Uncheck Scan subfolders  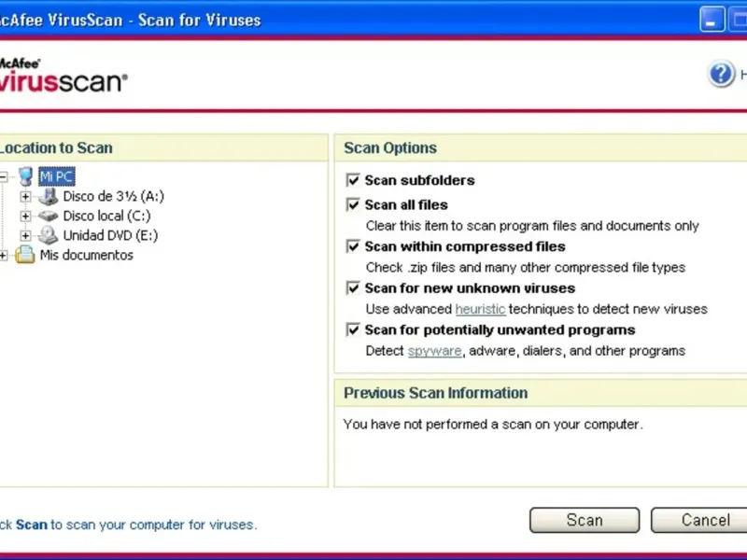click(x=353, y=180)
